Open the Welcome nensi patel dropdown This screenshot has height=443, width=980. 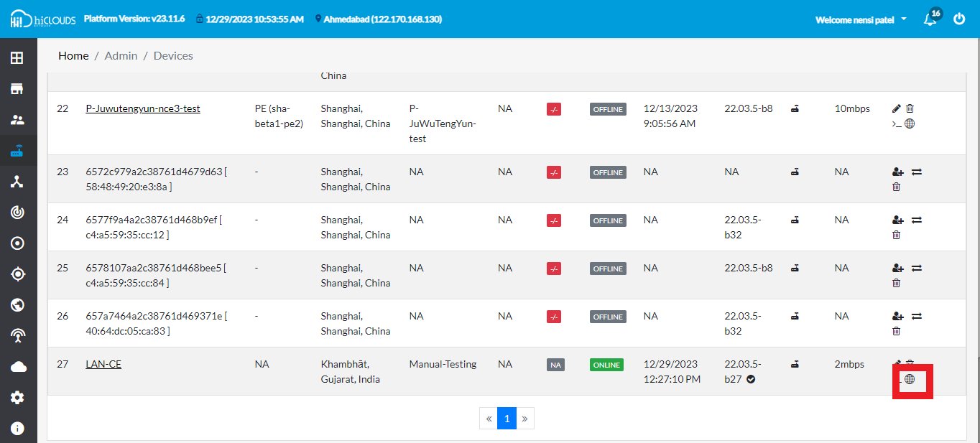(x=861, y=20)
